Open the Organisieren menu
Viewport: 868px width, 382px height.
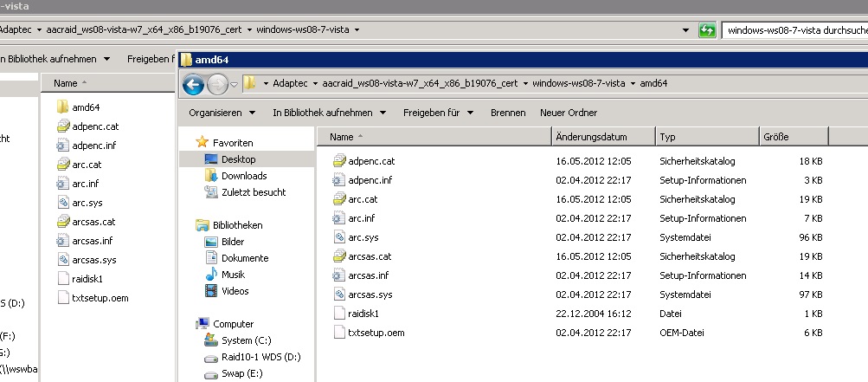point(222,113)
